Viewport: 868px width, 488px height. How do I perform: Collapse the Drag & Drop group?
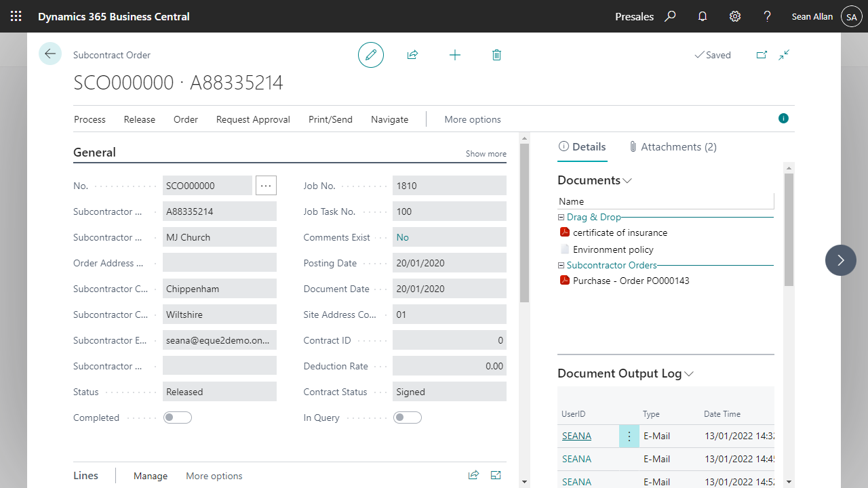pos(561,218)
